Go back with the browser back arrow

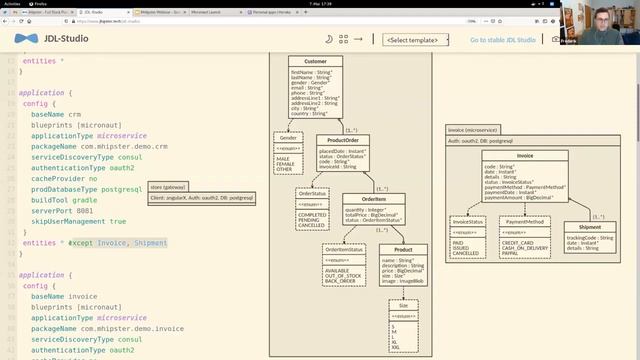pos(5,21)
